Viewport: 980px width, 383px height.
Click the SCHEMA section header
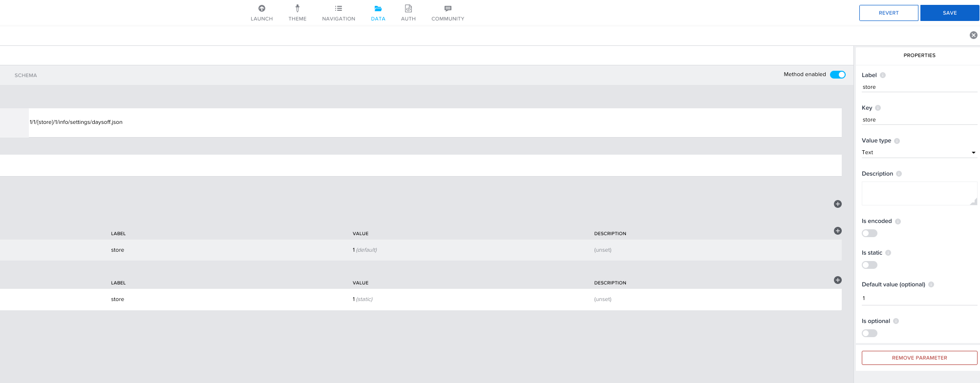coord(26,75)
